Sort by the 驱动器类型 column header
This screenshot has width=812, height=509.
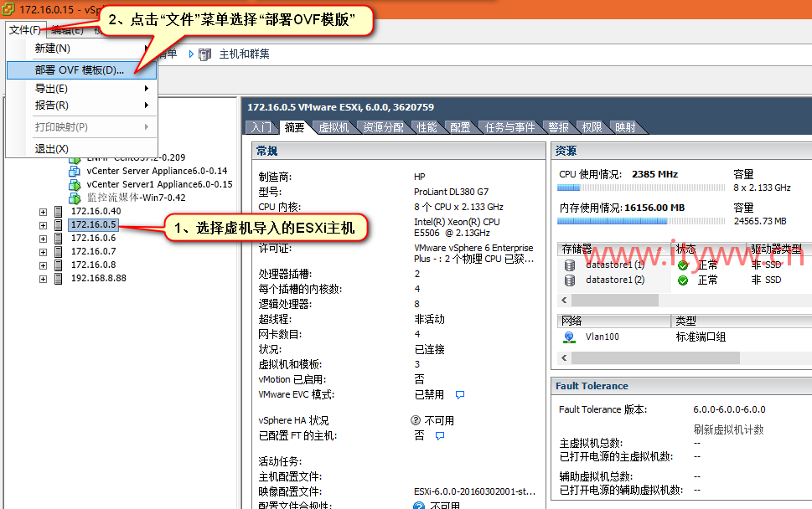(x=778, y=249)
